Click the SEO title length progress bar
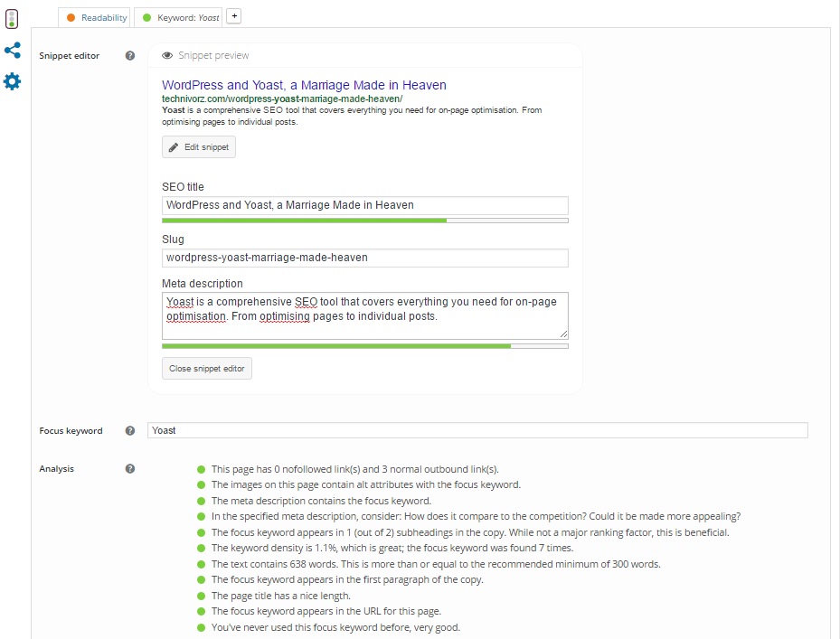This screenshot has width=840, height=639. coord(364,220)
